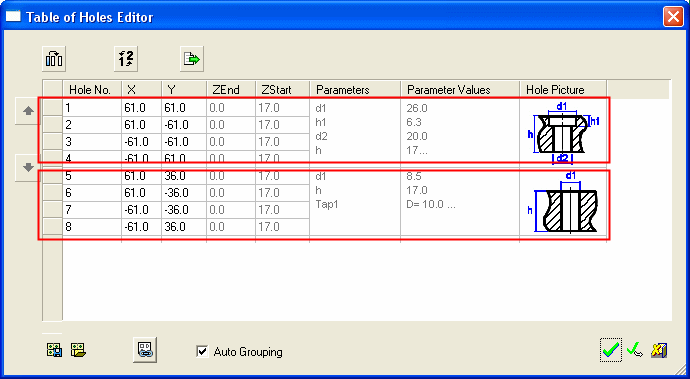Click the move row down arrow button
690x379 pixels.
[x=28, y=167]
